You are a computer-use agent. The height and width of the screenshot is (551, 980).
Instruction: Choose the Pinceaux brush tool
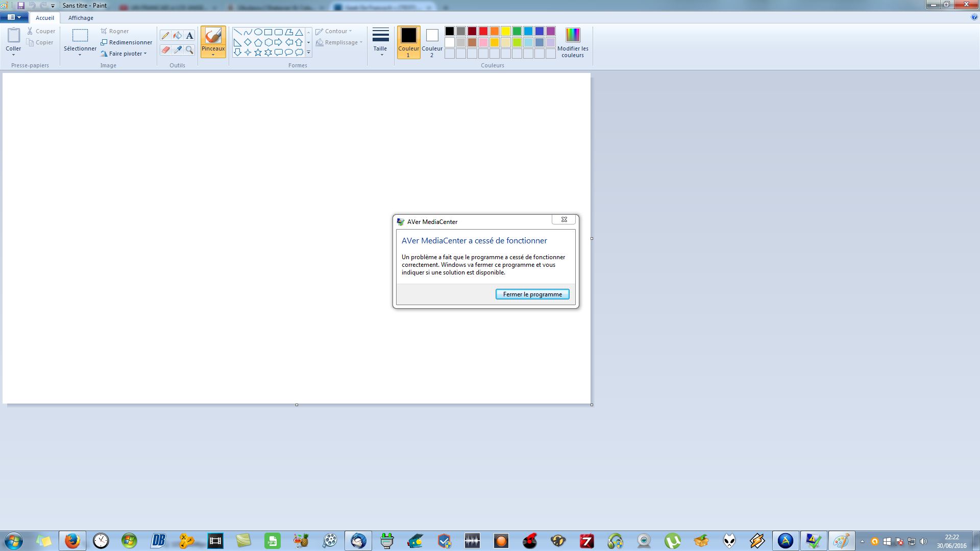tap(213, 36)
